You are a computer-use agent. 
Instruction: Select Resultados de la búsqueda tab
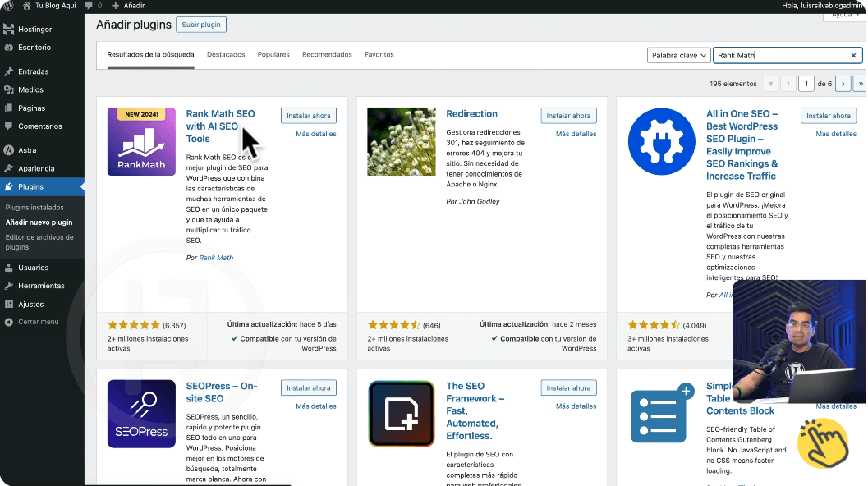click(150, 54)
